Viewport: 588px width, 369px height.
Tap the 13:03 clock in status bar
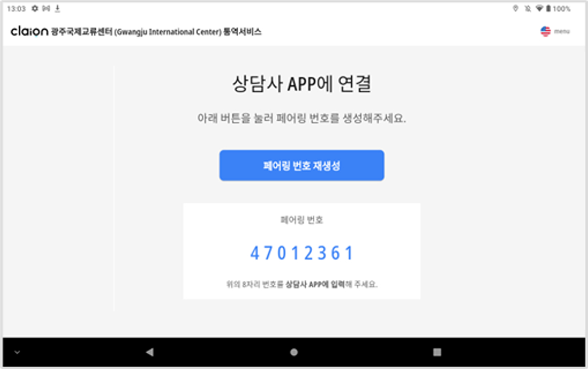click(x=16, y=8)
